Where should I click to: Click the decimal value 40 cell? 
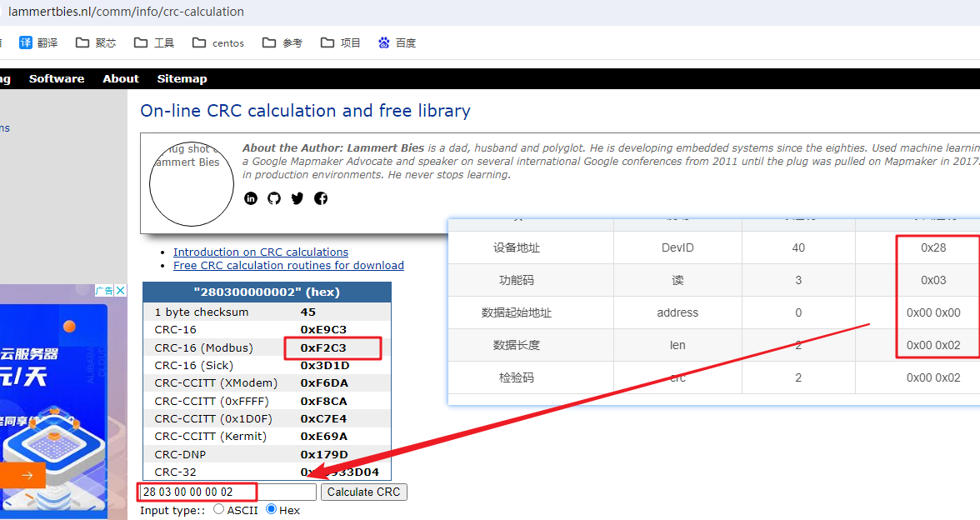(x=798, y=247)
